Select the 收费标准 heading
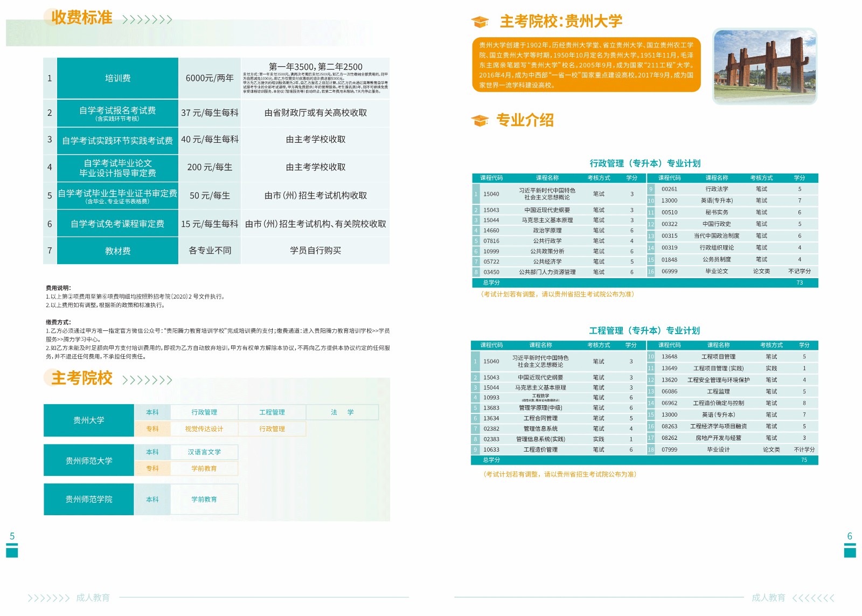Screen dimensions: 862x616 click(82, 18)
